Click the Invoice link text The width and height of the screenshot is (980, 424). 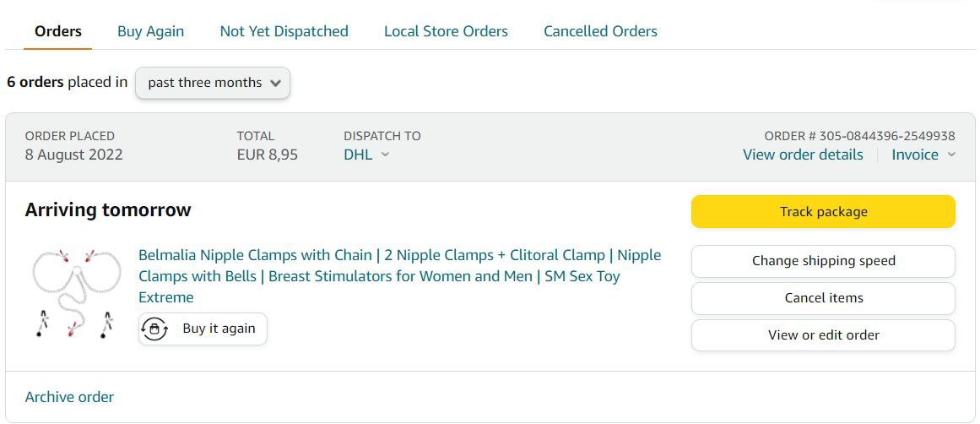click(x=915, y=155)
